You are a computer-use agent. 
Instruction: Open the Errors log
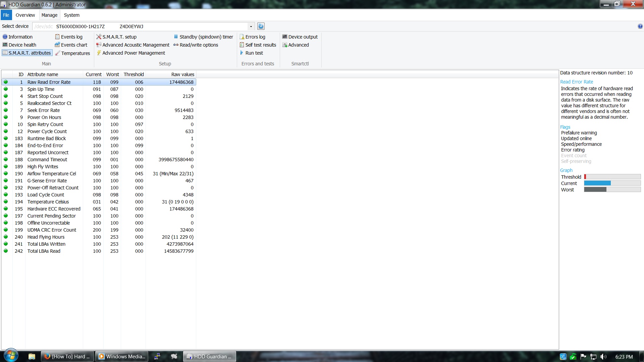(x=252, y=37)
